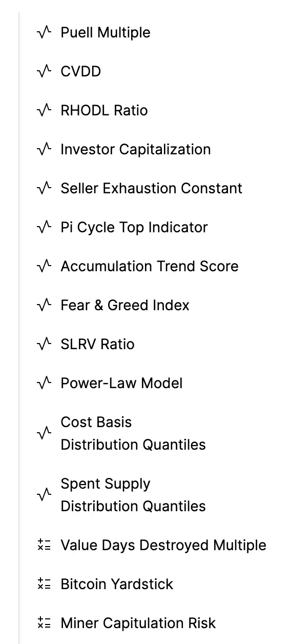
Task: Click the chart icon beside Spent Supply Distribution Quantiles
Action: point(45,495)
